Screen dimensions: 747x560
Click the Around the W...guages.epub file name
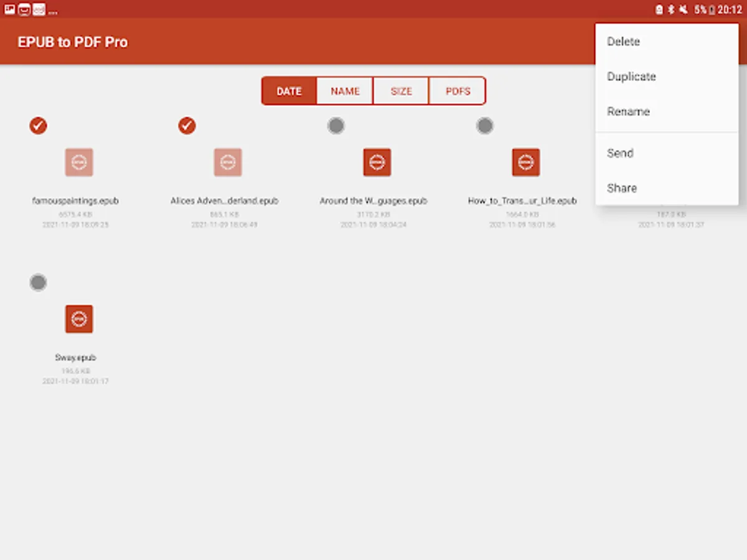pos(374,201)
